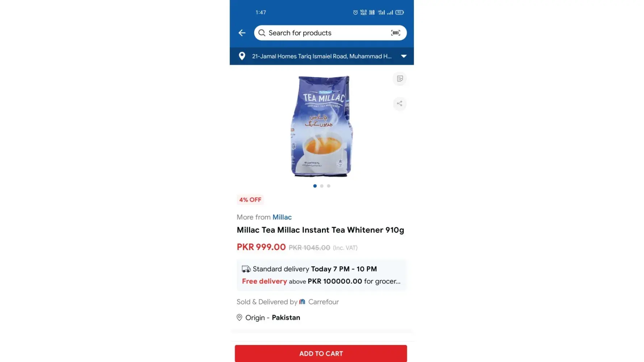Viewport: 644px width, 362px height.
Task: Switch to the second image dot
Action: coord(322,186)
